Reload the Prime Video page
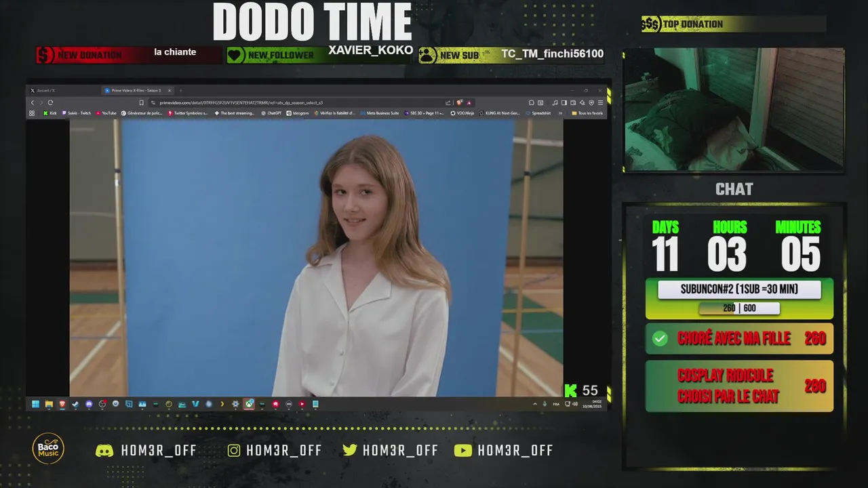Image resolution: width=868 pixels, height=488 pixels. (x=50, y=102)
